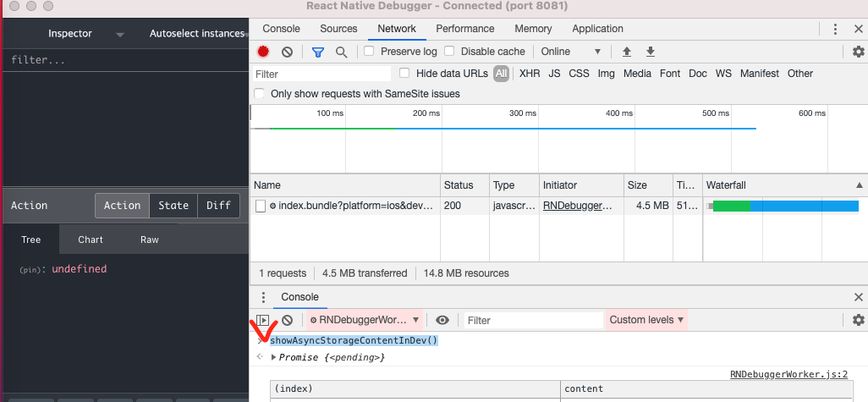Filter requests by Other
The height and width of the screenshot is (402, 868).
tap(800, 74)
